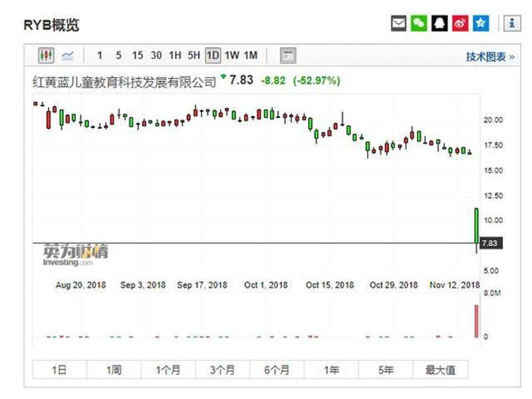Select 15 minute interval
Screen dimensions: 532x399
pyautogui.click(x=138, y=55)
